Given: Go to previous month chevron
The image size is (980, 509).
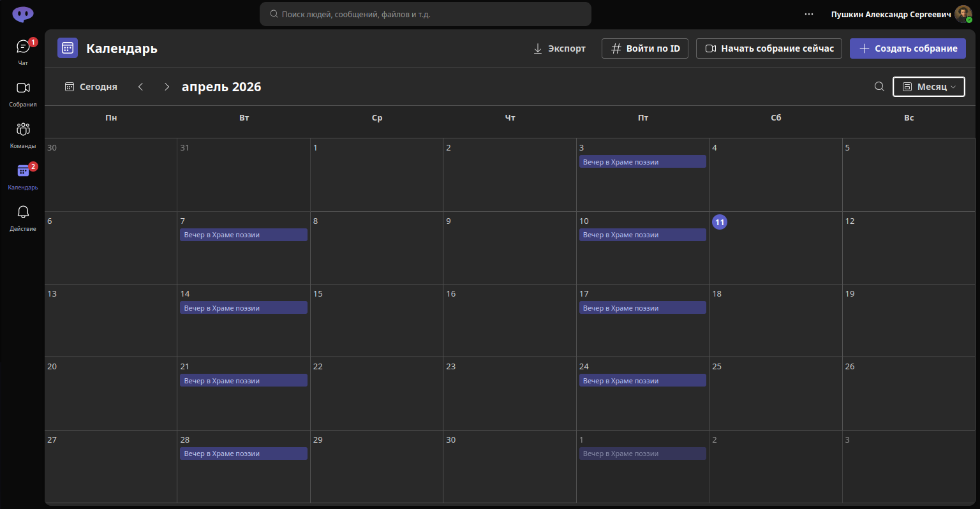Looking at the screenshot, I should pyautogui.click(x=141, y=87).
